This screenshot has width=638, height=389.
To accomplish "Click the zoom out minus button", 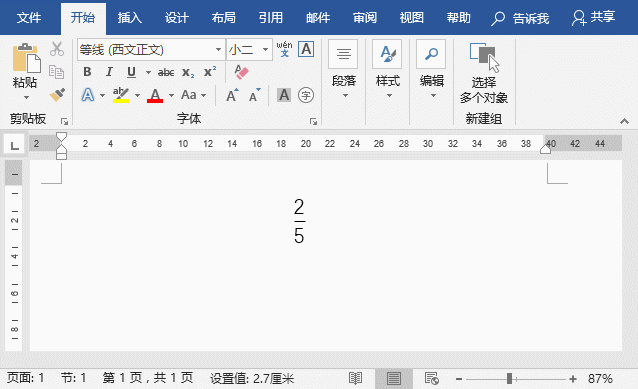I will (459, 379).
